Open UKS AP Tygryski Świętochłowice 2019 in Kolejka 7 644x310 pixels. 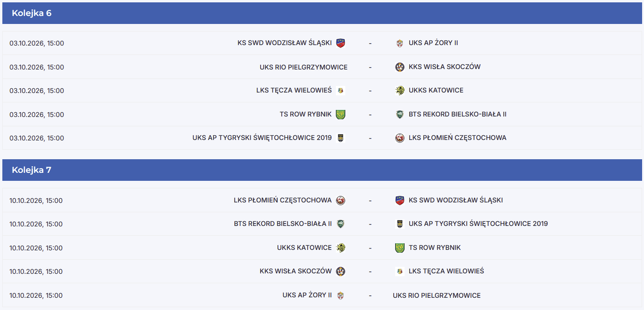(478, 224)
